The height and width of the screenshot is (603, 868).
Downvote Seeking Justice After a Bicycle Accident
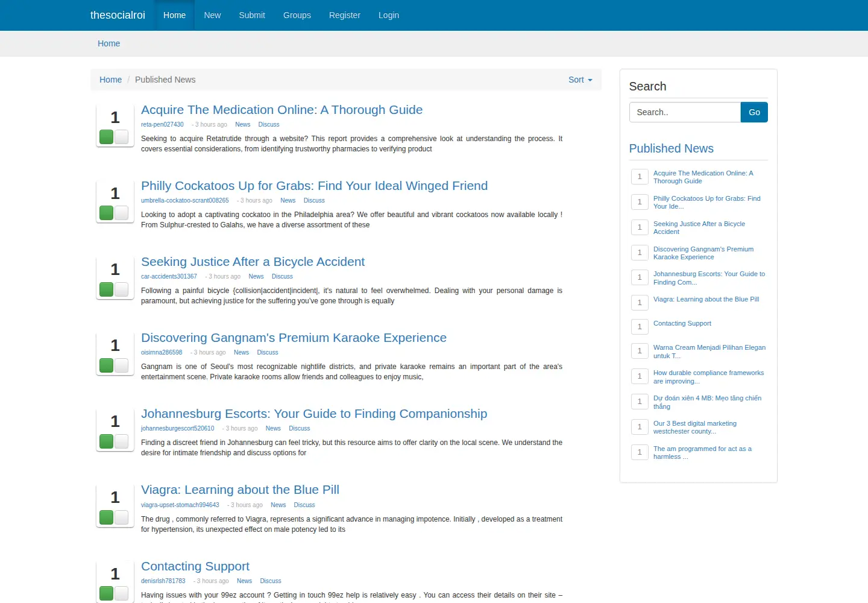(121, 289)
